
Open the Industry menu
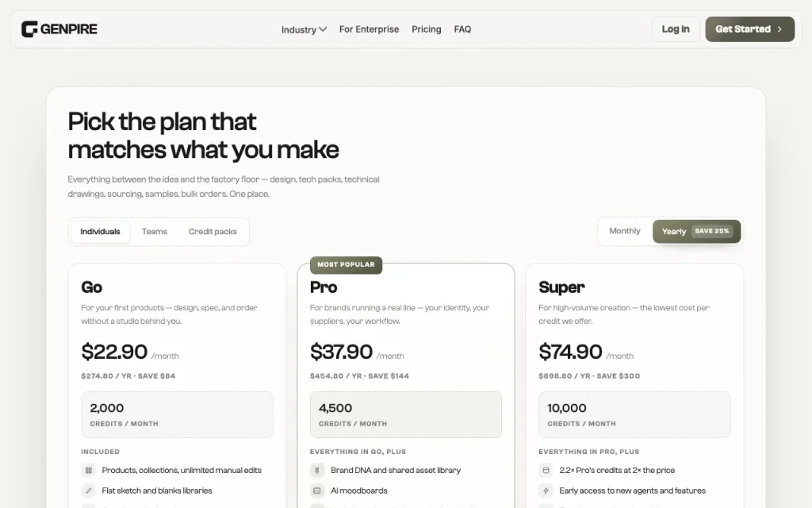tap(304, 29)
